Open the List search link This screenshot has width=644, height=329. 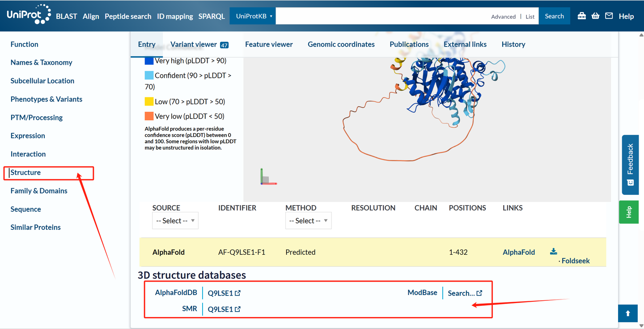click(x=530, y=17)
